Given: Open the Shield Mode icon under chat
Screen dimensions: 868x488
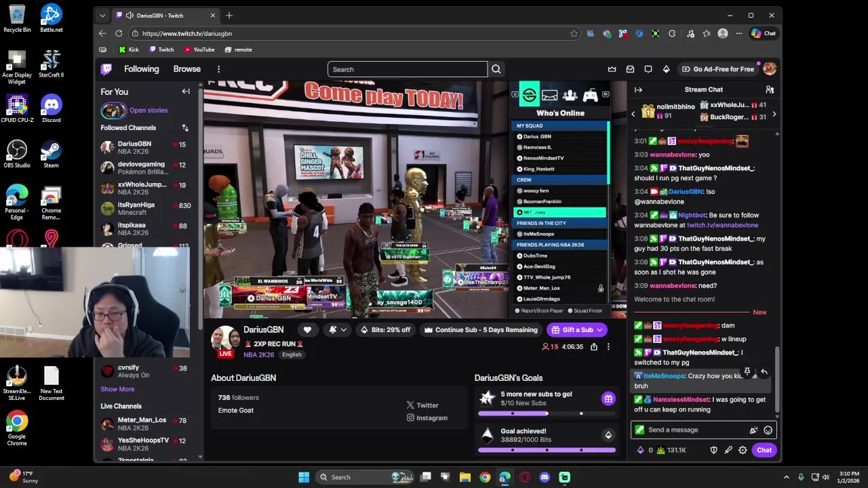Looking at the screenshot, I should (x=713, y=450).
